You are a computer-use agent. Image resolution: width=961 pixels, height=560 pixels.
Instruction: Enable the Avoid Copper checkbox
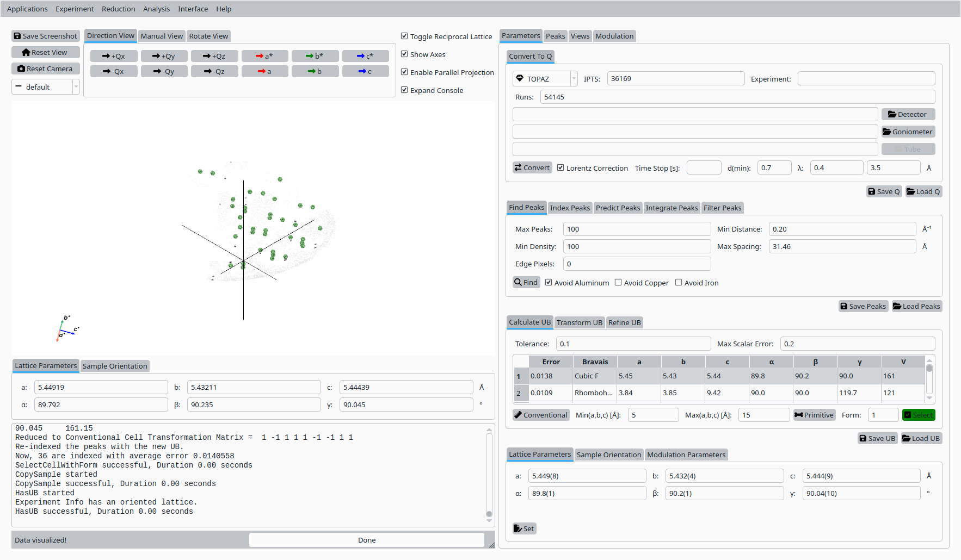click(618, 283)
